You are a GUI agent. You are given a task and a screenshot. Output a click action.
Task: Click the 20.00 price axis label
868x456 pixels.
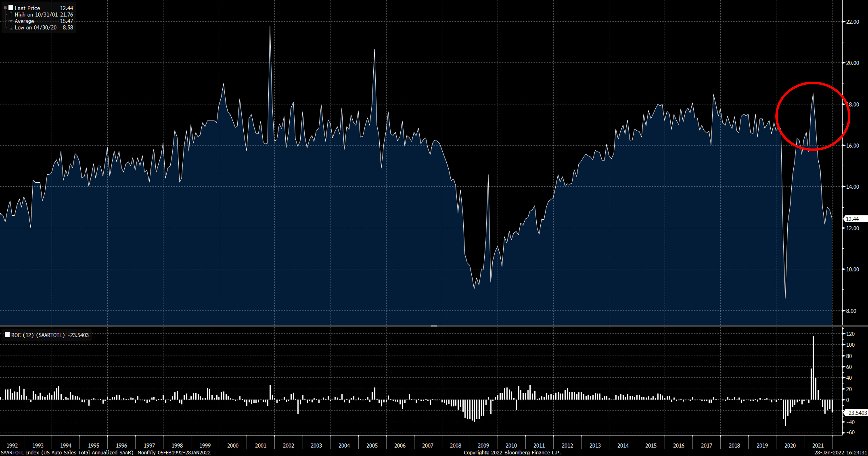[852, 63]
